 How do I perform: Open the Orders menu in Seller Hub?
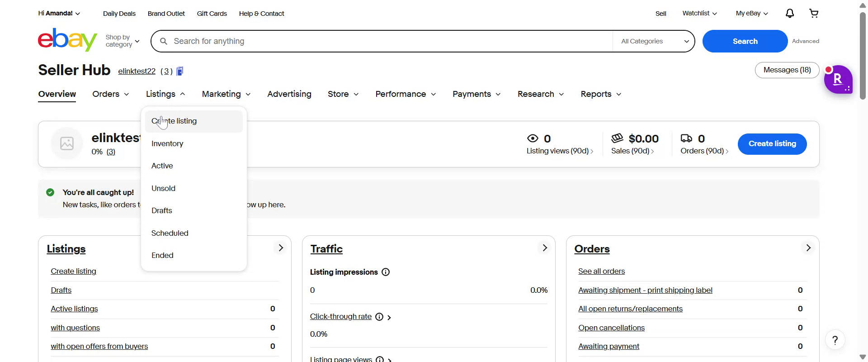(x=111, y=94)
